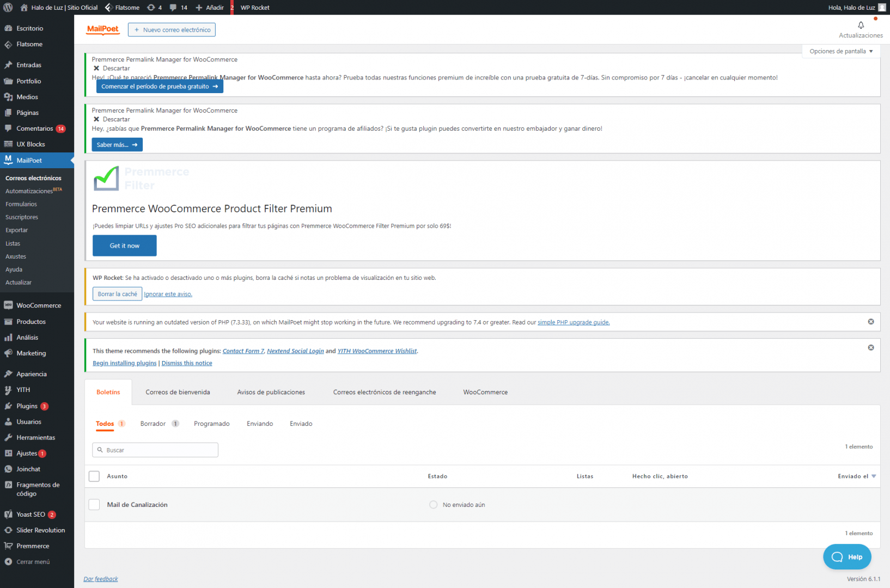The width and height of the screenshot is (890, 588).
Task: Click Ignorar este aviso link
Action: [x=168, y=294]
